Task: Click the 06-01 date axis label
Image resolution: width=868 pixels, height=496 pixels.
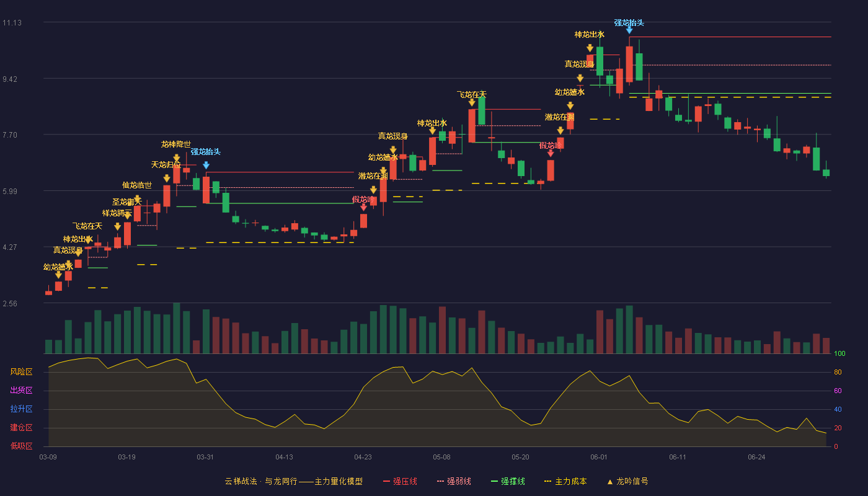Action: click(599, 457)
